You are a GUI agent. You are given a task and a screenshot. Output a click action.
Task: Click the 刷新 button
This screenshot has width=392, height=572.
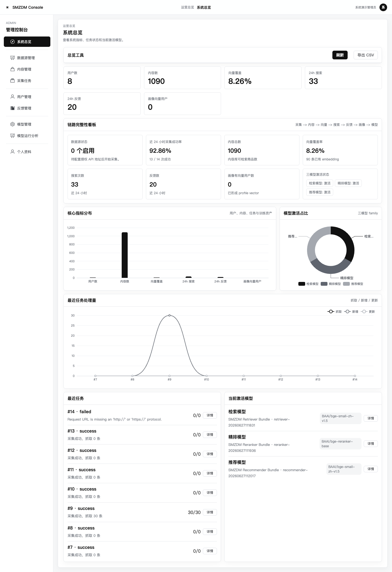[x=340, y=55]
